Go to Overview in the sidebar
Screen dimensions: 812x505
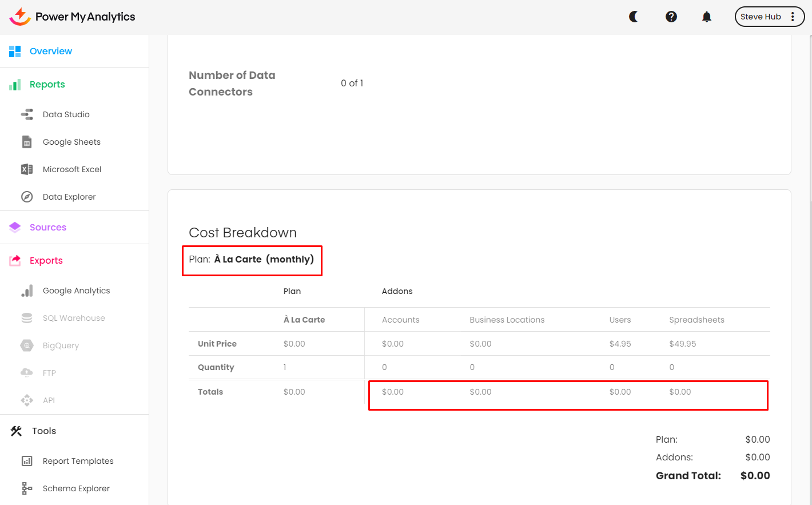click(51, 51)
